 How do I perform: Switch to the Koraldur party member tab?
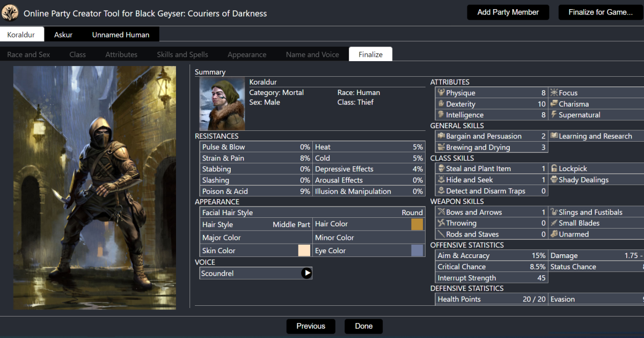pos(21,34)
